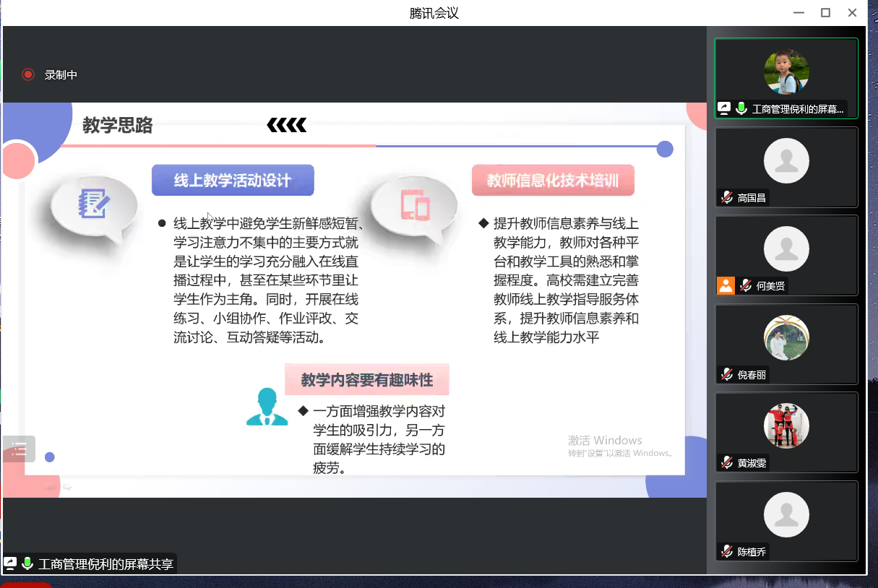The height and width of the screenshot is (588, 878).
Task: Click 黄淑雯's muted microphone icon
Action: [x=726, y=463]
